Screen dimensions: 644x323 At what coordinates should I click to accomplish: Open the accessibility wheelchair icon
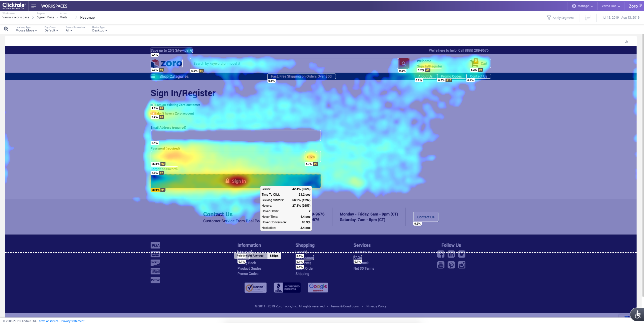638,314
